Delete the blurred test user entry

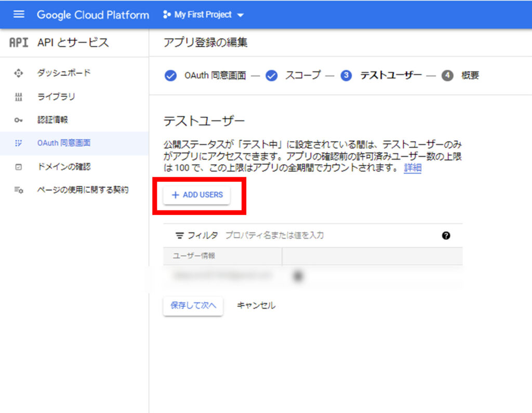click(x=298, y=276)
